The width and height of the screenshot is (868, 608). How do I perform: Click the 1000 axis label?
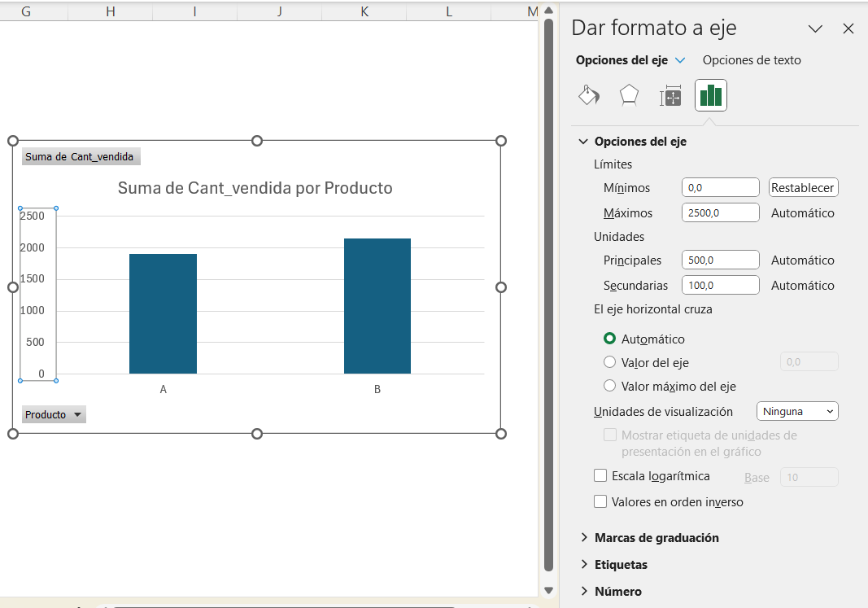tap(32, 311)
